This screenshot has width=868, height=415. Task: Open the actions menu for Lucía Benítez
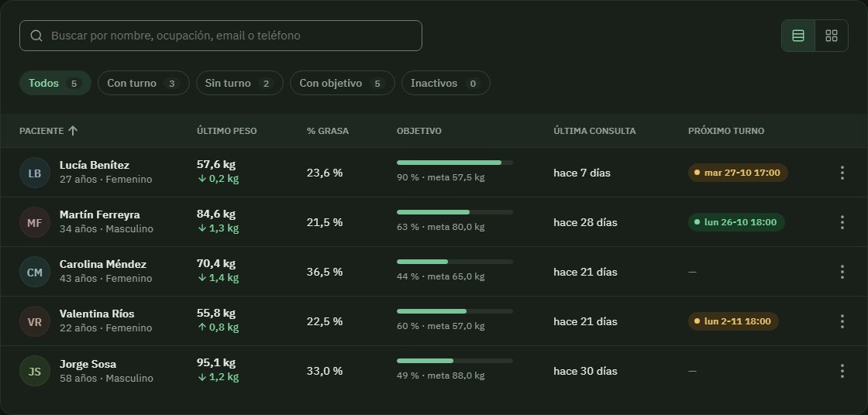click(842, 173)
